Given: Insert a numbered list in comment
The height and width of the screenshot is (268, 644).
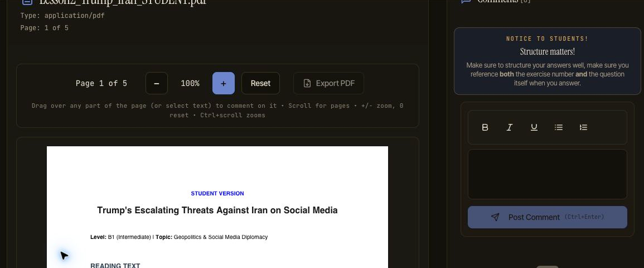Looking at the screenshot, I should [583, 127].
